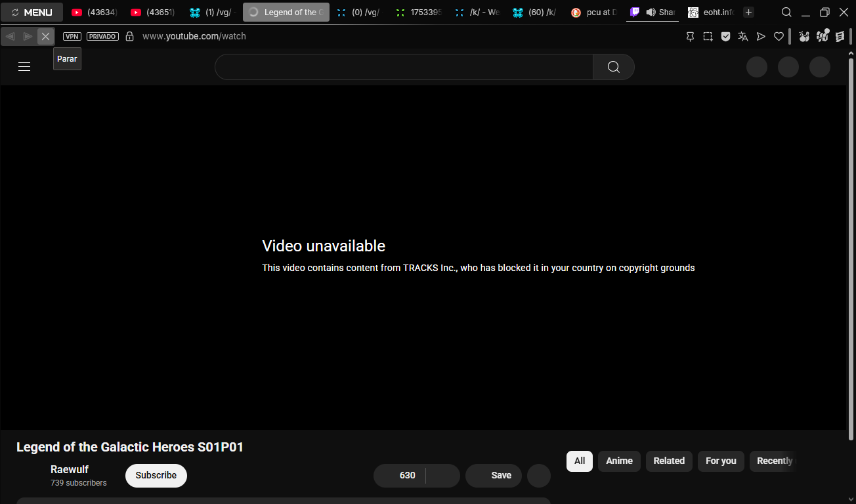Screen dimensions: 856x504
Task: Select the Anime filter chip
Action: (619, 461)
